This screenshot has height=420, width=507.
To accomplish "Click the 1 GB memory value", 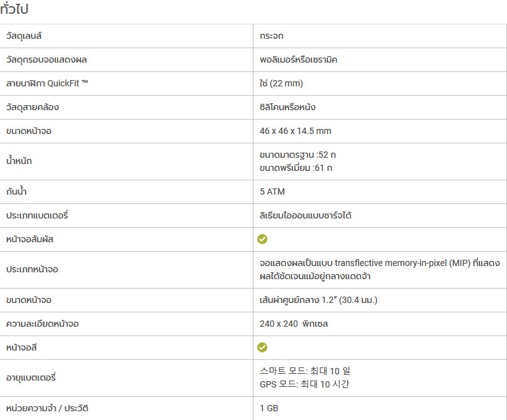I will tap(270, 408).
